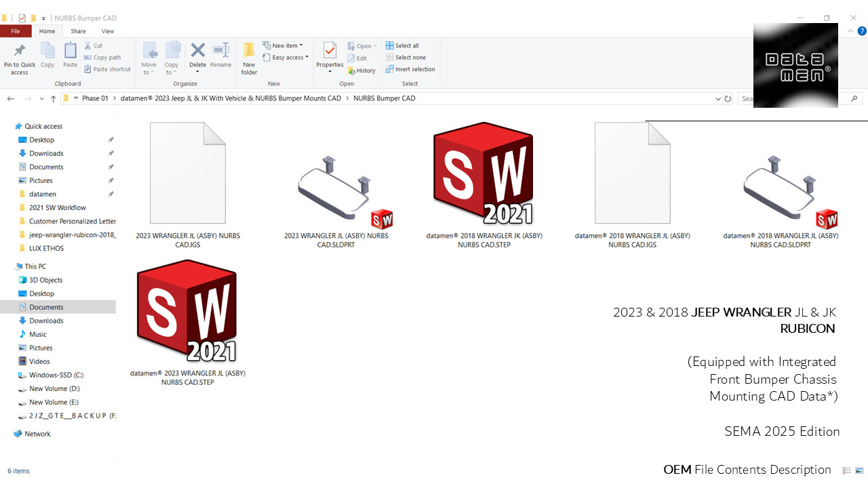Select datamen 2018 WRANGLER JL NURBS CAD.IGS file
Screen dimensions: 868x488
click(632, 185)
